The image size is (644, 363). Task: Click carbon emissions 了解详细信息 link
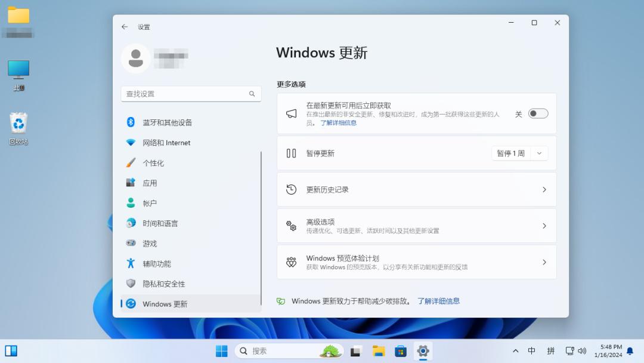(439, 302)
